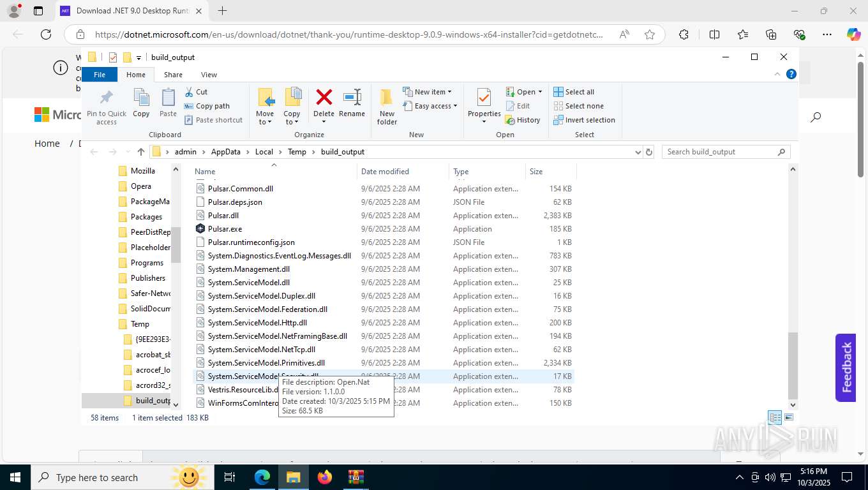
Task: Open Firefox from the taskbar
Action: pyautogui.click(x=325, y=477)
